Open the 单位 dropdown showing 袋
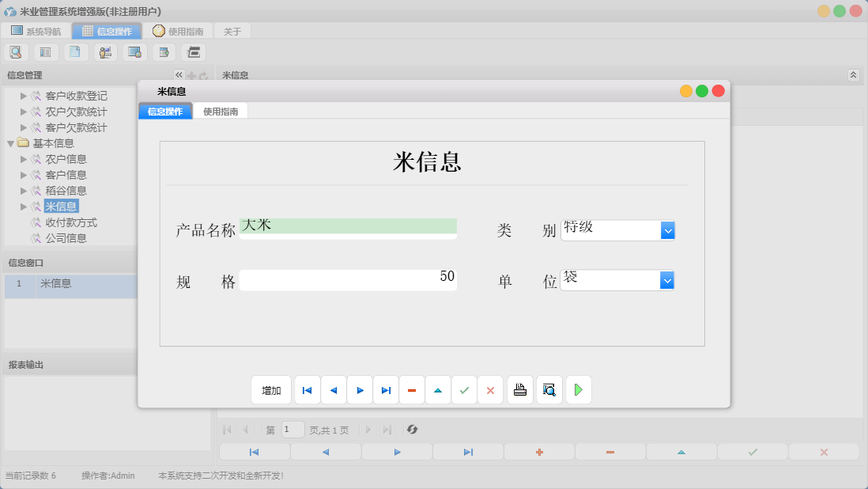 click(x=668, y=279)
